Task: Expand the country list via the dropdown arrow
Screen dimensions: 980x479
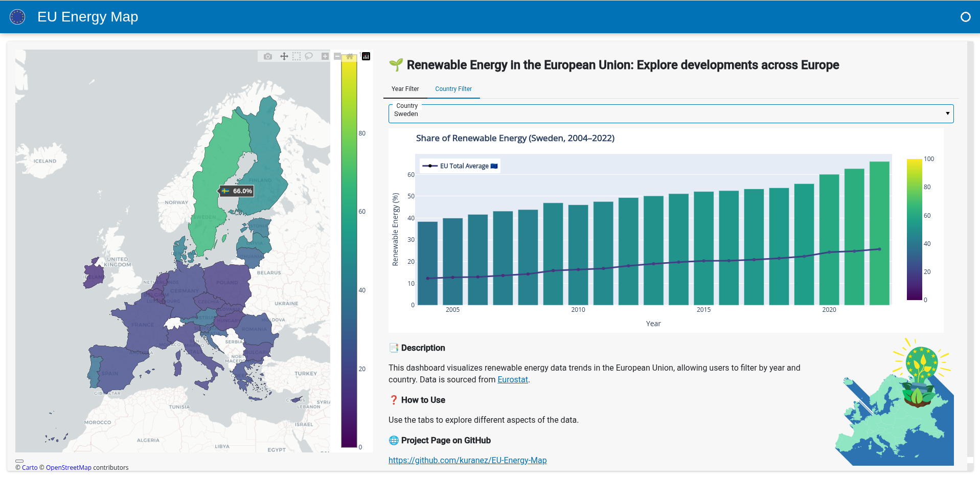Action: 947,113
